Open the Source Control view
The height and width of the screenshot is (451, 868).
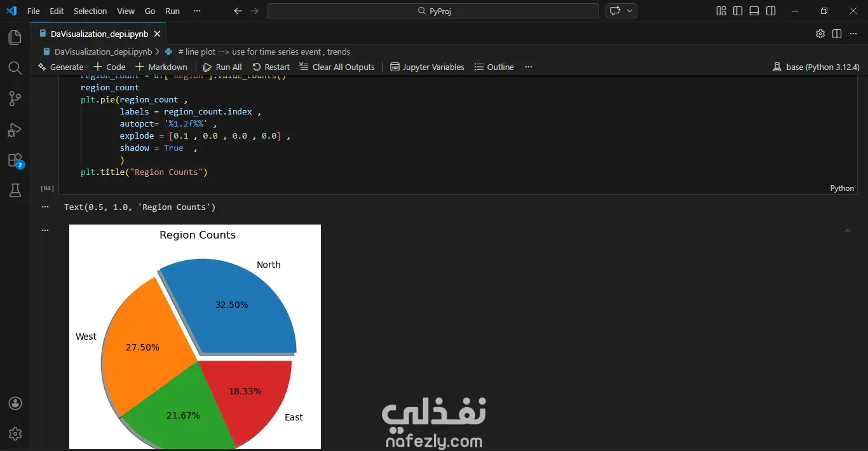click(x=15, y=99)
